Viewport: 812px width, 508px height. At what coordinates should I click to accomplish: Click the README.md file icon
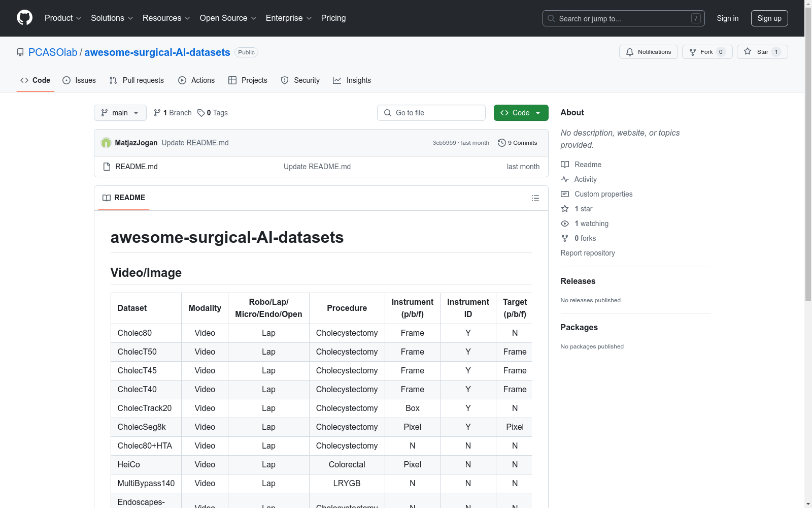pyautogui.click(x=107, y=167)
